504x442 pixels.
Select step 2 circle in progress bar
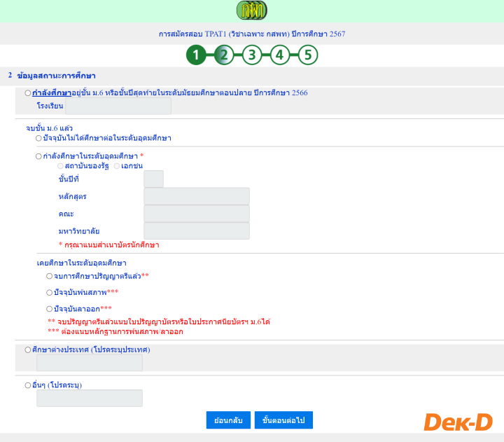(x=224, y=55)
